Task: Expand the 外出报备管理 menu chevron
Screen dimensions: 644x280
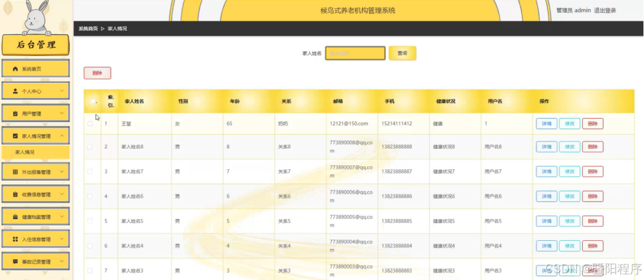Action: [x=62, y=172]
